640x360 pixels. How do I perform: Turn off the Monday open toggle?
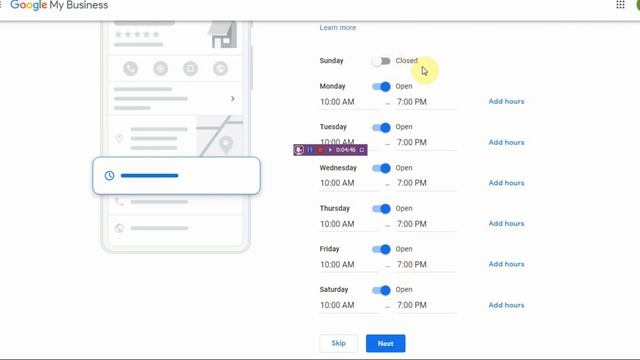click(x=381, y=87)
